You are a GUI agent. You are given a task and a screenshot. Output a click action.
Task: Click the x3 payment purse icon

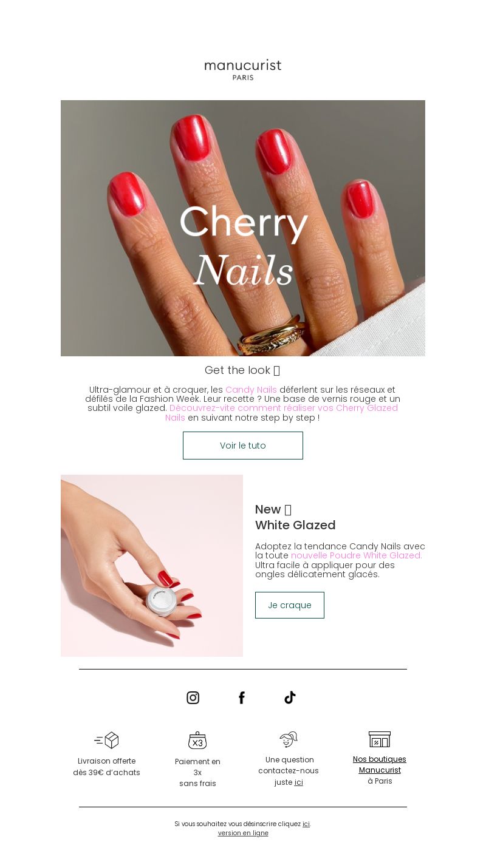click(x=197, y=741)
